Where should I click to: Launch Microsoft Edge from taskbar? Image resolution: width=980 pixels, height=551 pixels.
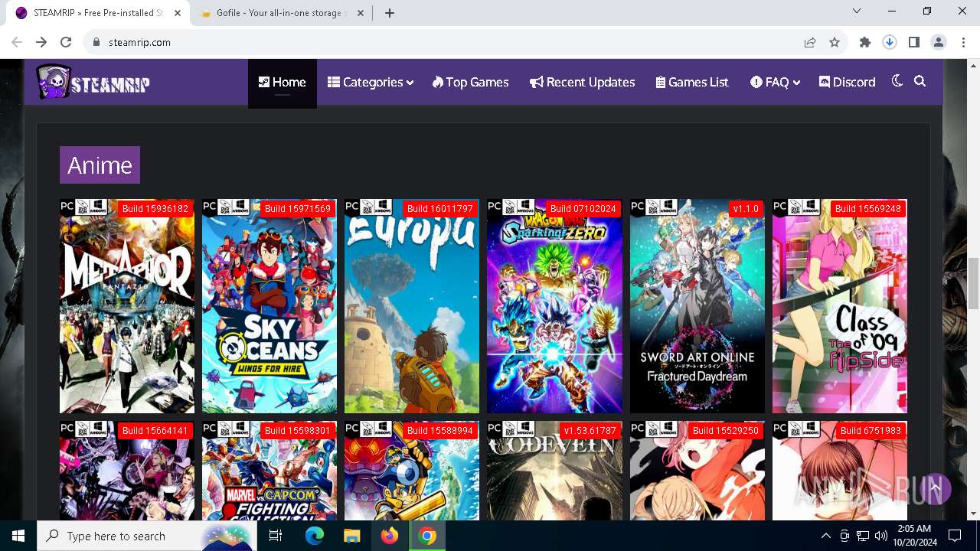tap(315, 536)
